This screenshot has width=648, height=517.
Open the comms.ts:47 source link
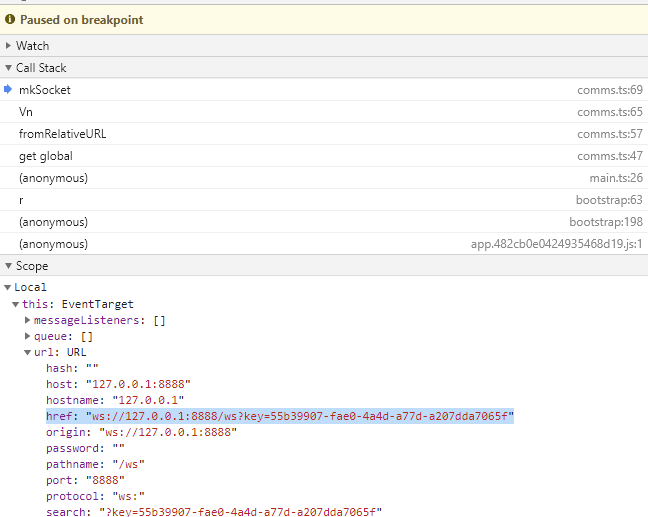pos(610,156)
